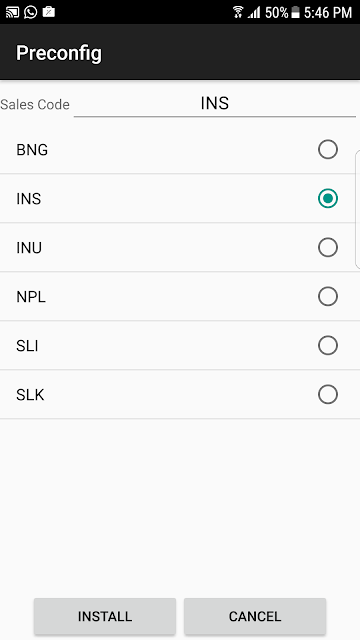
Task: Select the NPL radio button
Action: click(x=328, y=296)
